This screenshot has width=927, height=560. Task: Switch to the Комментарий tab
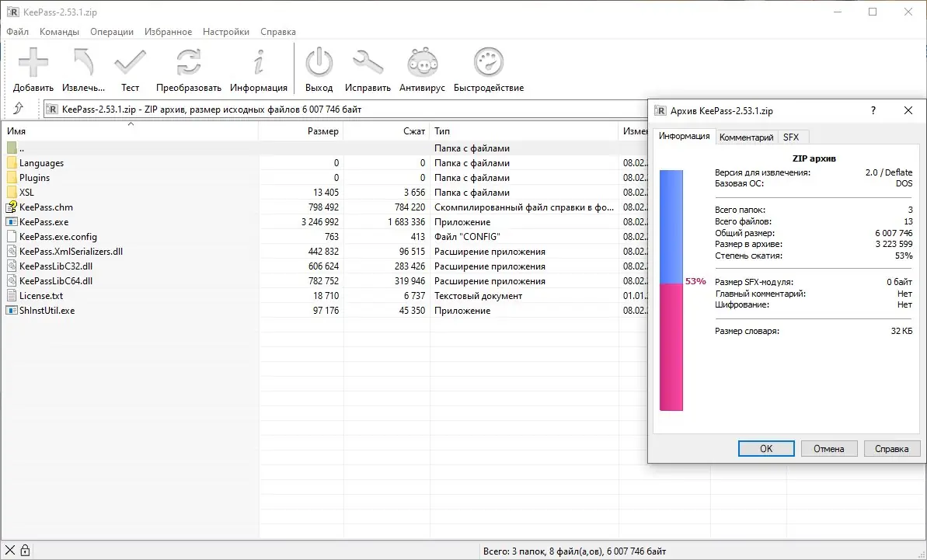pyautogui.click(x=746, y=137)
